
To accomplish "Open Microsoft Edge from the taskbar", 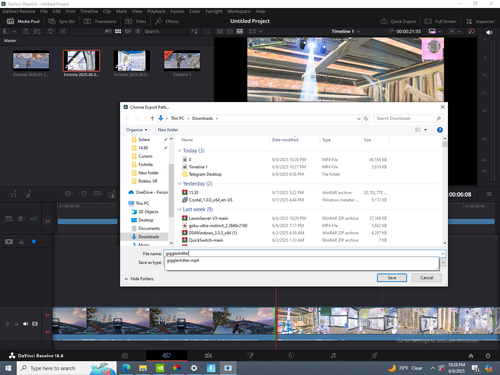I will [126, 368].
